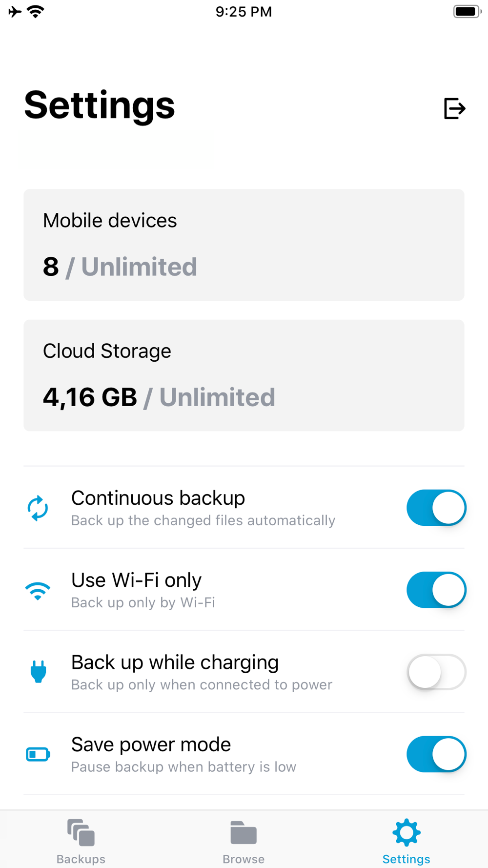This screenshot has width=488, height=868.
Task: Open the Cloud Storage usage card
Action: pyautogui.click(x=244, y=375)
